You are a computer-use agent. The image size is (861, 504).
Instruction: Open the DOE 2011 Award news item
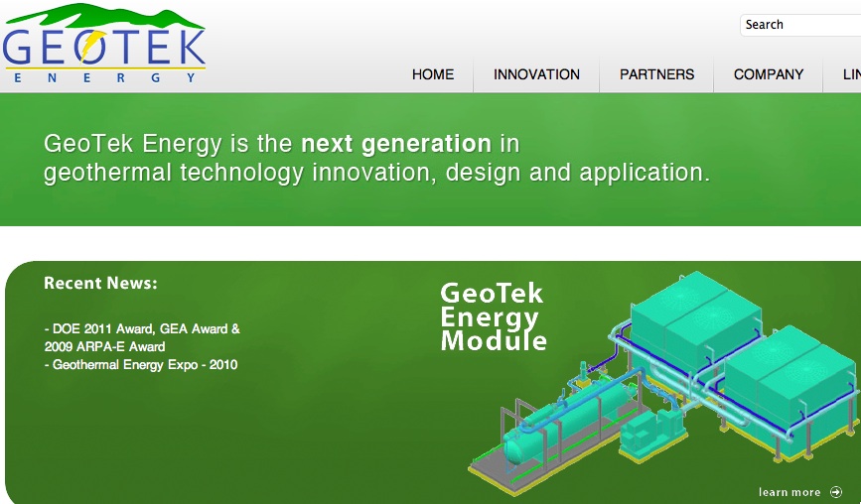[142, 328]
